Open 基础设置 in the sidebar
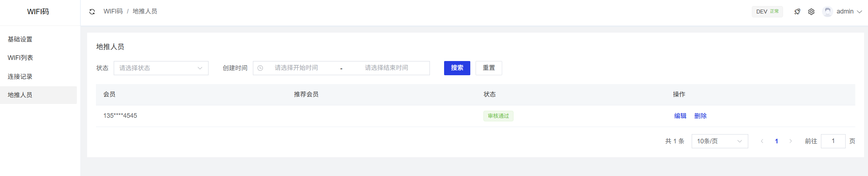Screen dimensions: 868x176 click(20, 39)
